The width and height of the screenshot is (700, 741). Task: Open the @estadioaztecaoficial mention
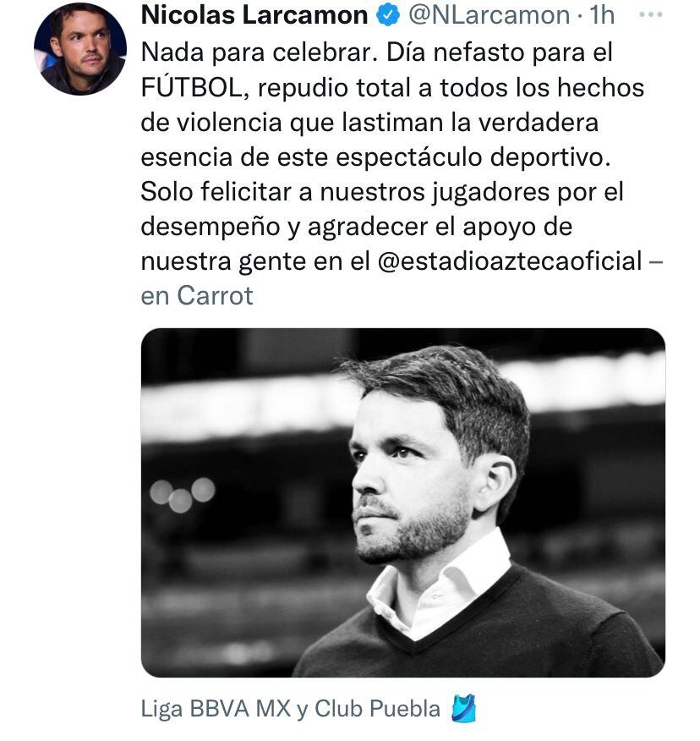click(x=507, y=261)
